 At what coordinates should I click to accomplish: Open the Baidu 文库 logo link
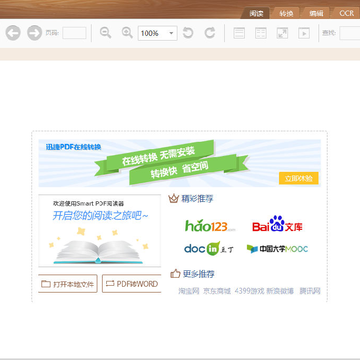click(x=277, y=224)
